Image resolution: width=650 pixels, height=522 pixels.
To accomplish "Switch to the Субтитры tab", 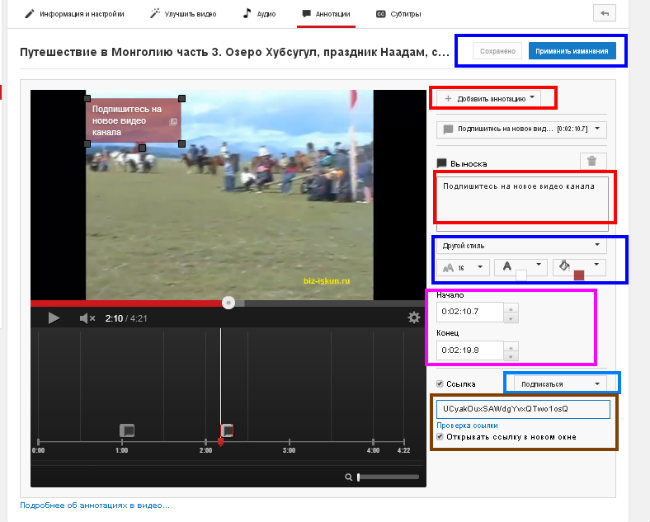I will pos(398,14).
